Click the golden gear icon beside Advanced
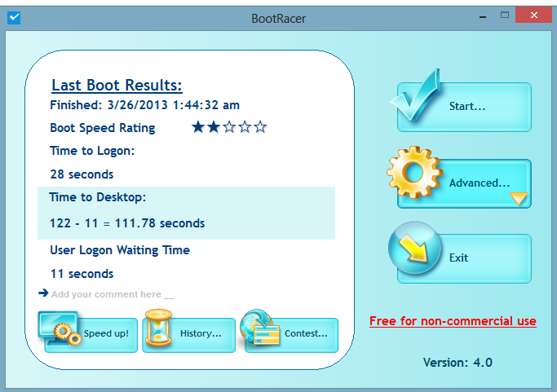557x392 pixels. pyautogui.click(x=414, y=172)
